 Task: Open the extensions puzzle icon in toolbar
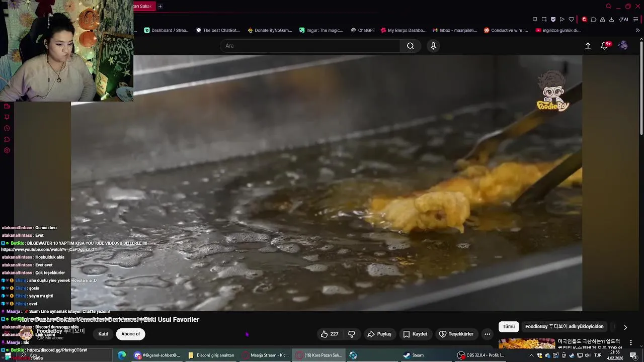pos(593,20)
